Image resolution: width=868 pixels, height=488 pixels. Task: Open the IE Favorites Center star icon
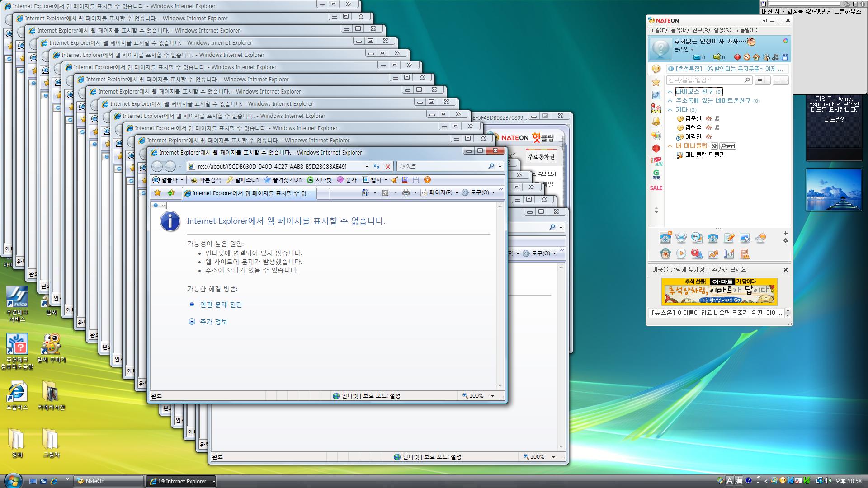(157, 193)
